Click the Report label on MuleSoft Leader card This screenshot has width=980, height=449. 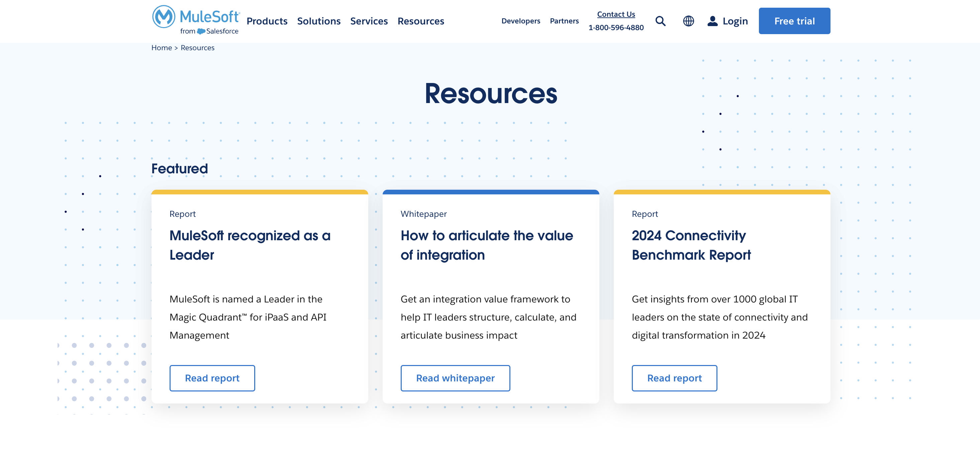click(x=183, y=214)
